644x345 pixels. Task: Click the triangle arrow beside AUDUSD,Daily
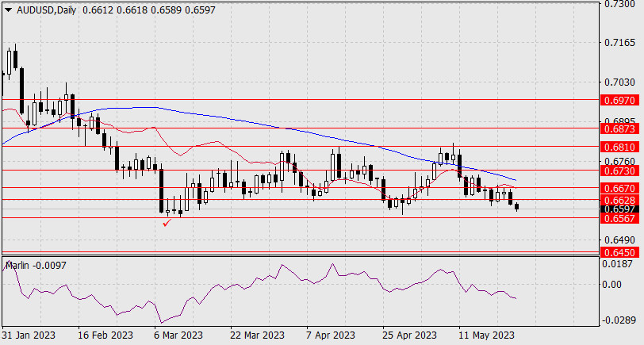[x=8, y=9]
